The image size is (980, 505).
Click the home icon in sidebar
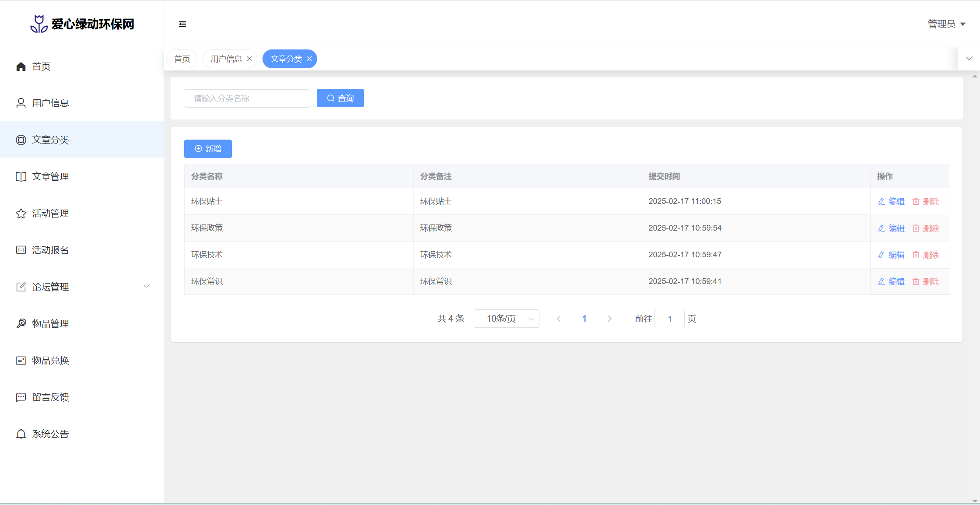click(21, 67)
